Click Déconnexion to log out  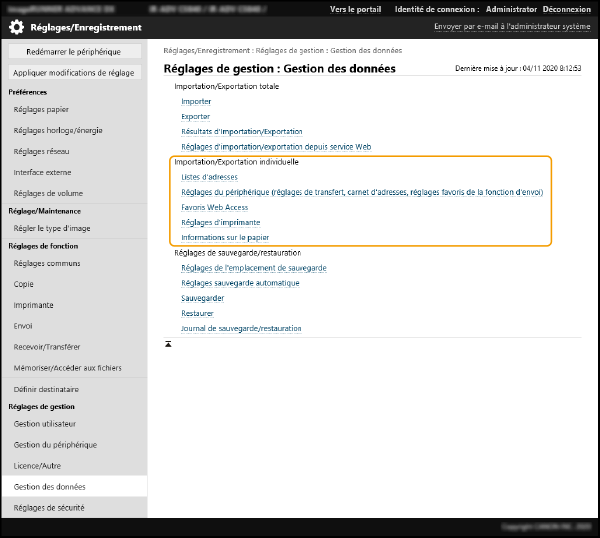click(566, 9)
